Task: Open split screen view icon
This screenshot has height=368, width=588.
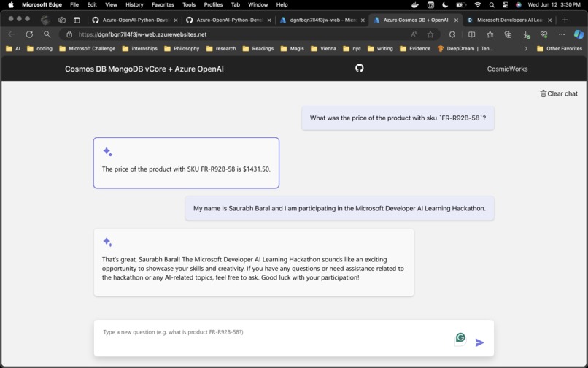Action: click(x=471, y=34)
